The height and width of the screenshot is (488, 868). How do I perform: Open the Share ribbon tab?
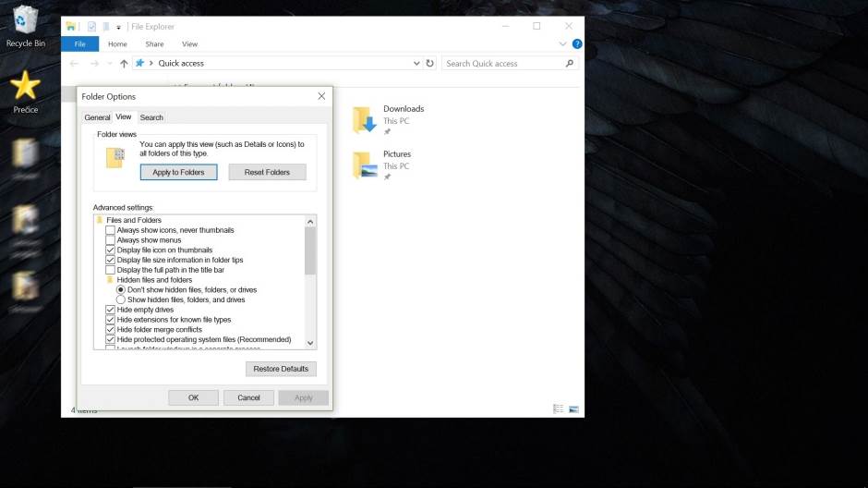coord(154,43)
